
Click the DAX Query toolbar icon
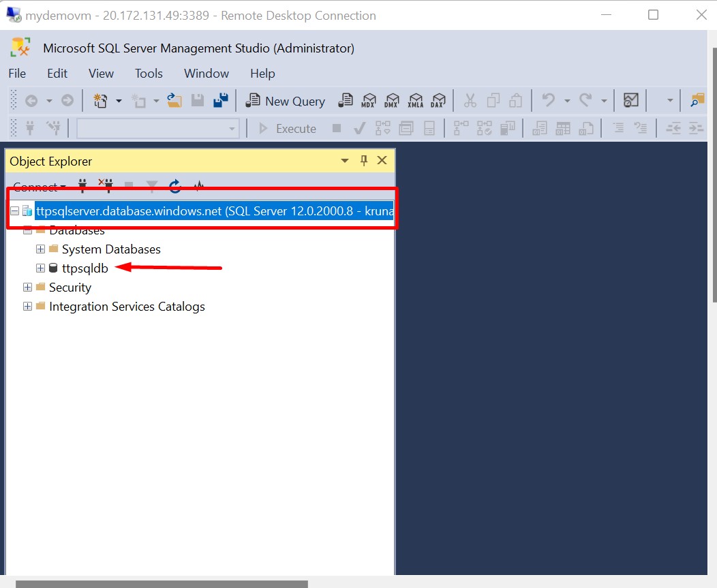pos(438,101)
